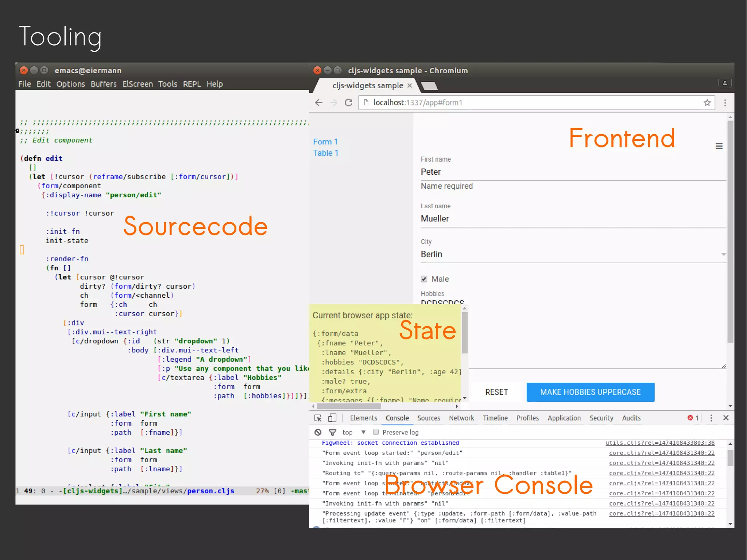Open the Application DevTools tab
The image size is (747, 560).
tap(564, 418)
